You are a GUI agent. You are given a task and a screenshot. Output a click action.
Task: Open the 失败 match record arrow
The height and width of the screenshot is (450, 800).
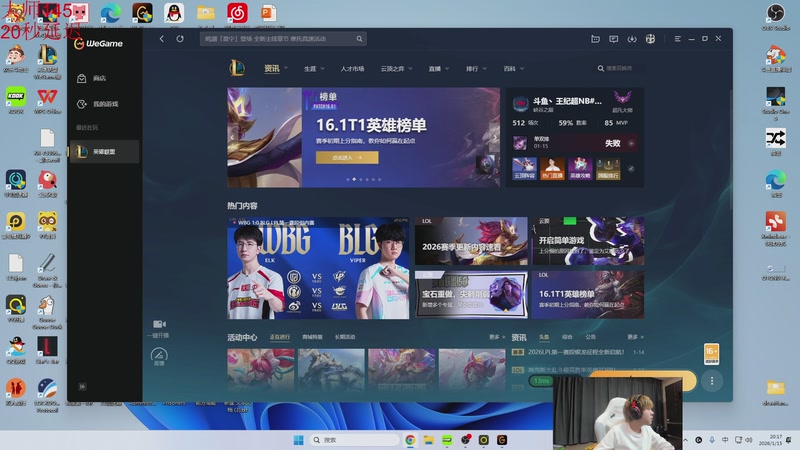point(631,143)
